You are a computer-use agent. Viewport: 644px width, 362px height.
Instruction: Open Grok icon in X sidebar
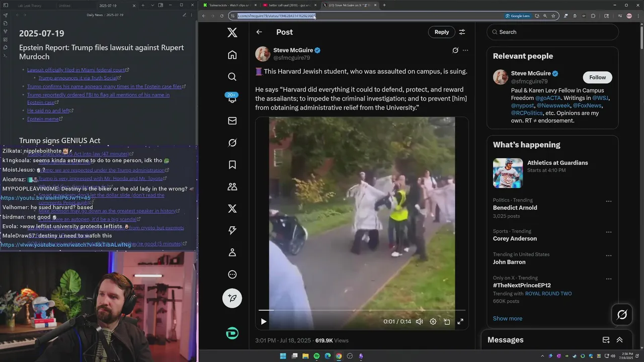click(232, 143)
